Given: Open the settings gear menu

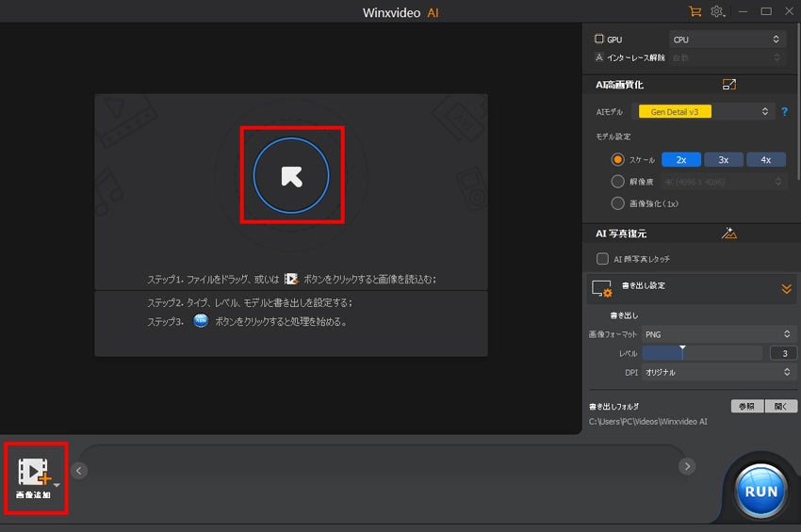Looking at the screenshot, I should tap(717, 11).
